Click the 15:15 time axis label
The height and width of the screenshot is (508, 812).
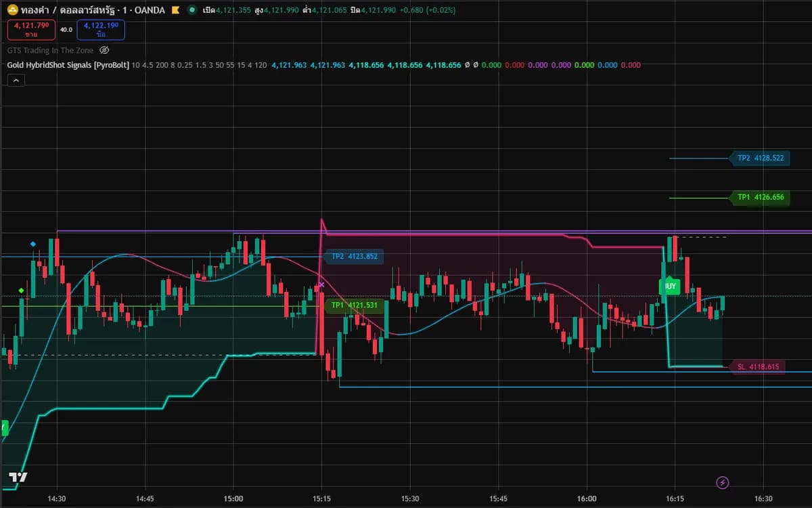321,498
